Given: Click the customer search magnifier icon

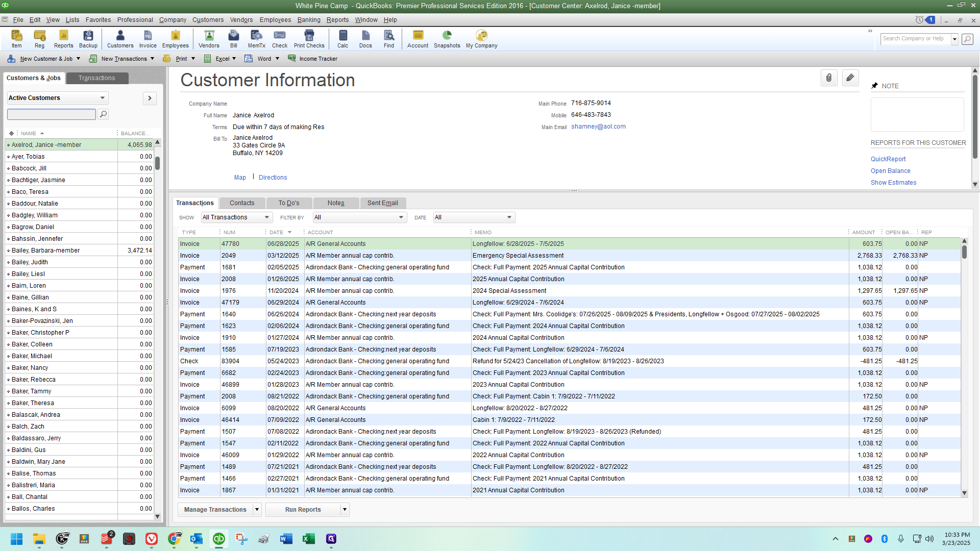Looking at the screenshot, I should (x=103, y=114).
